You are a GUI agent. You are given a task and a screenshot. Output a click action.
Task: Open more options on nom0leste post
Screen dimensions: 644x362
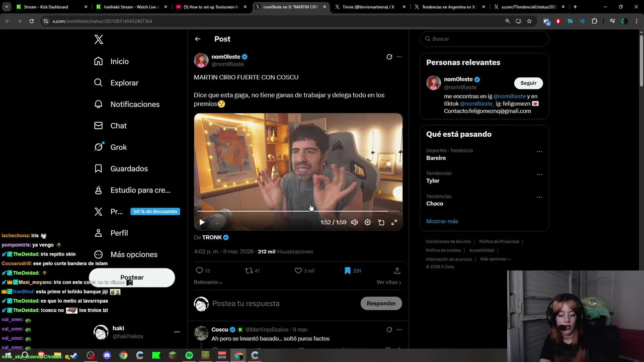(399, 57)
